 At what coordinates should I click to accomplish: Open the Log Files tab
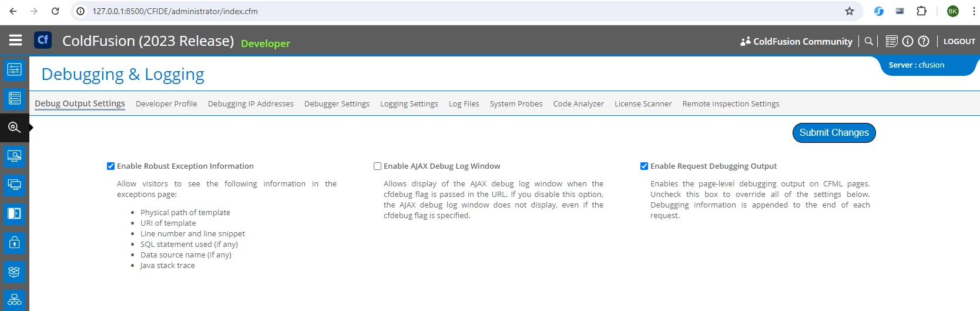(464, 103)
